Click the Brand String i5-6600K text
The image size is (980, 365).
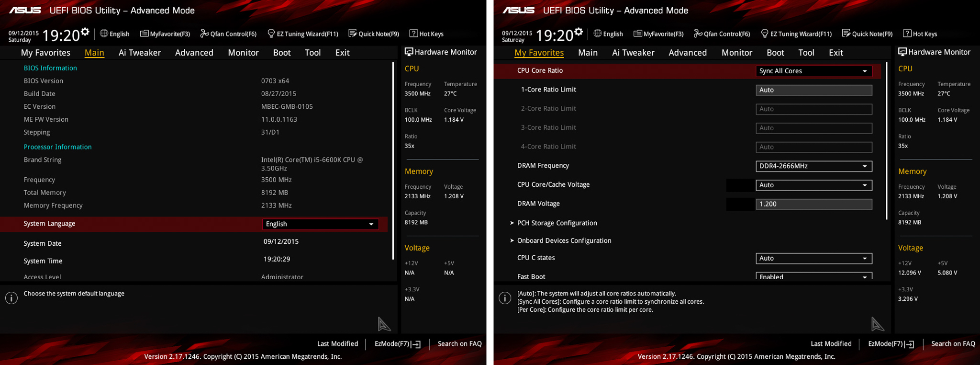coord(312,164)
